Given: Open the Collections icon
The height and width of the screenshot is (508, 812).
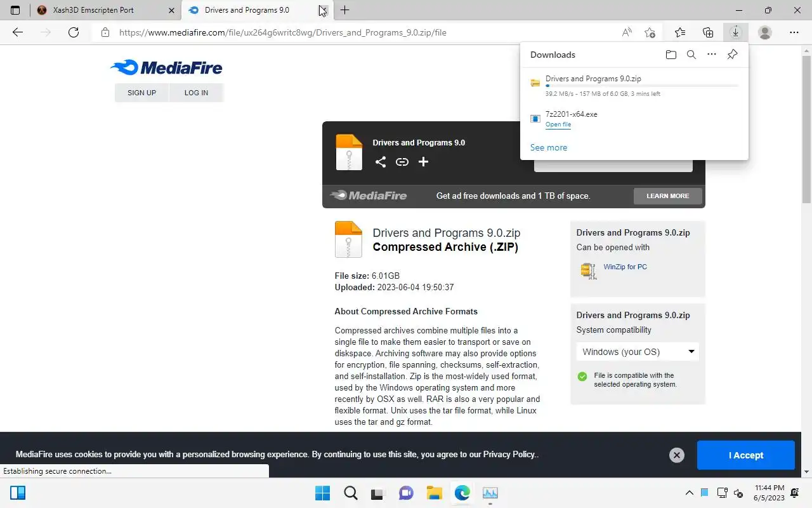Looking at the screenshot, I should pyautogui.click(x=708, y=32).
